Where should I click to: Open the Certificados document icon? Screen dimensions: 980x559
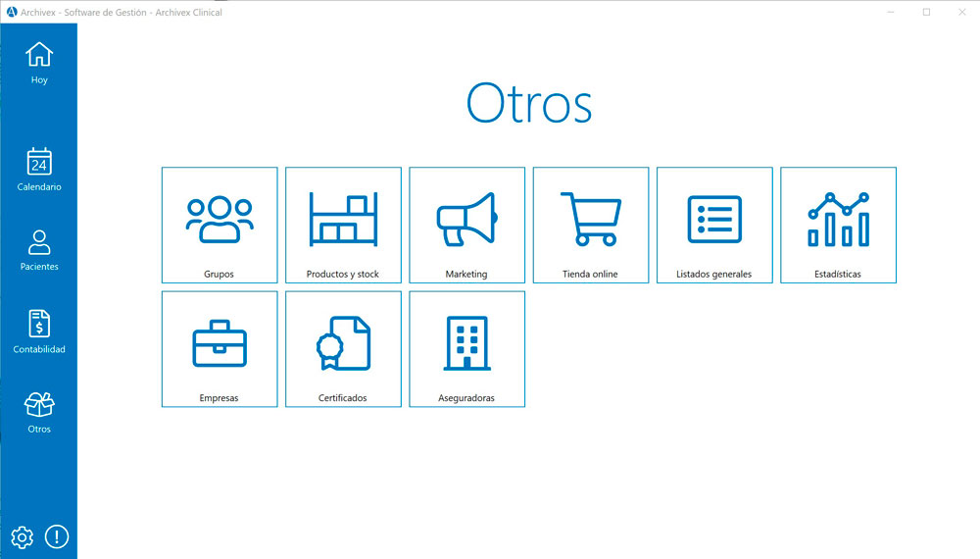point(343,349)
